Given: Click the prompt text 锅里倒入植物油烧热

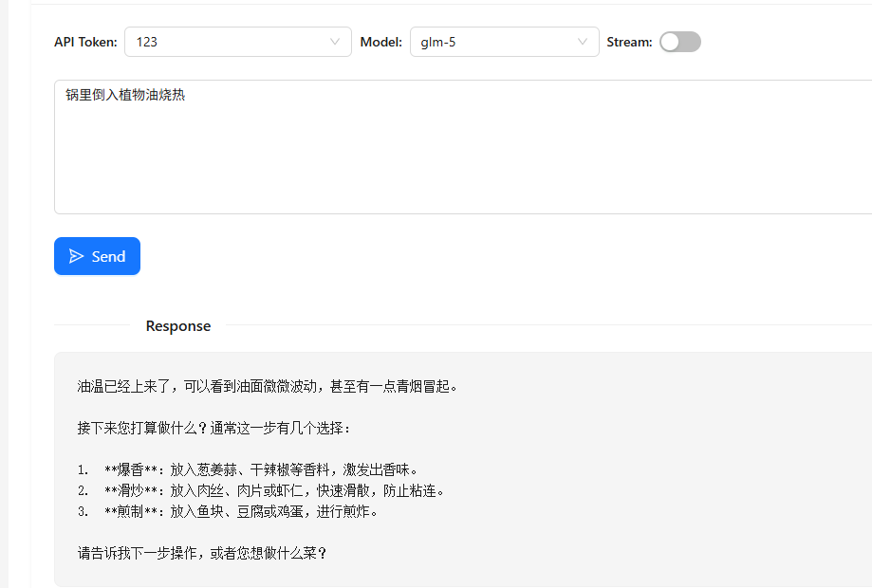Looking at the screenshot, I should click(125, 95).
